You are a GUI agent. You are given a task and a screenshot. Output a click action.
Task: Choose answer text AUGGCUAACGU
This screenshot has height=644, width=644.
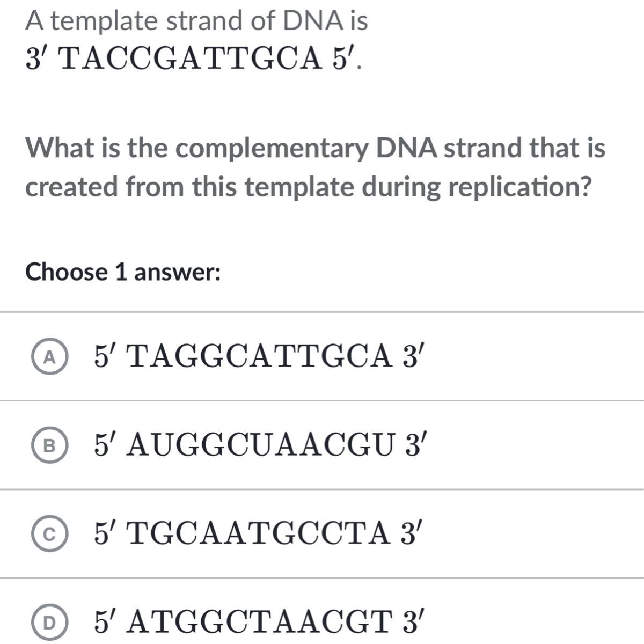pyautogui.click(x=262, y=445)
